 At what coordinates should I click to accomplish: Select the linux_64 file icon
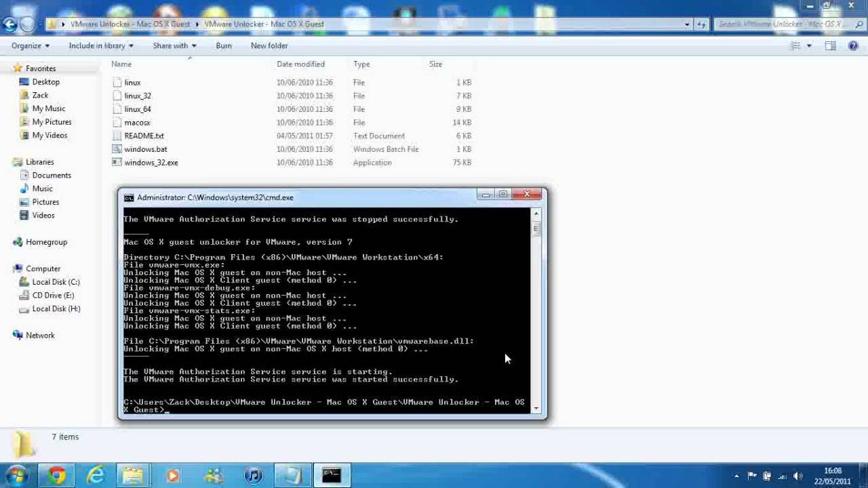(x=117, y=109)
